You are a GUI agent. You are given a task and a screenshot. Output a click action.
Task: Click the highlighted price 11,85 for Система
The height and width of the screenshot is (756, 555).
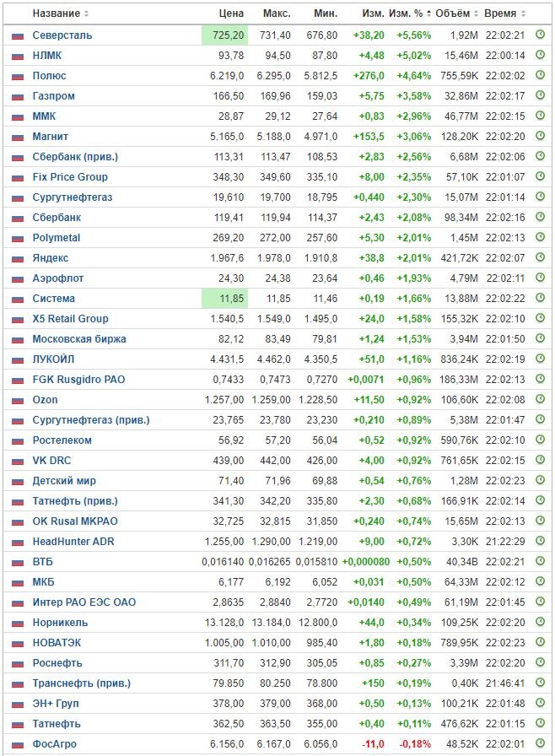coord(224,299)
